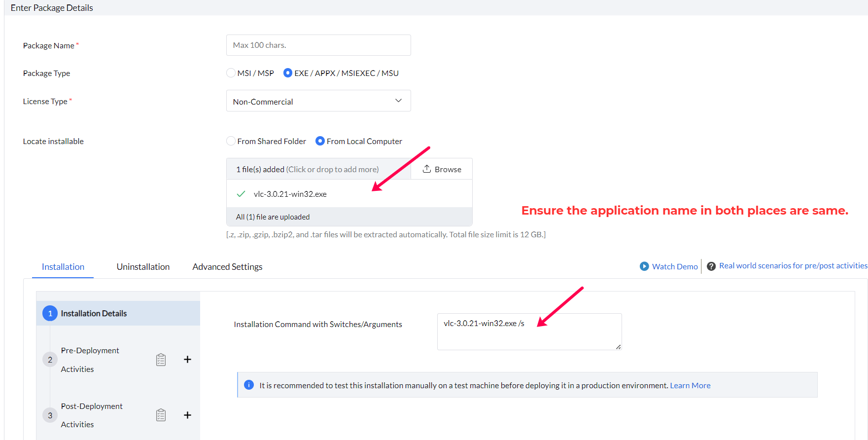This screenshot has width=868, height=440.
Task: Click the Browse upload icon
Action: coord(427,169)
